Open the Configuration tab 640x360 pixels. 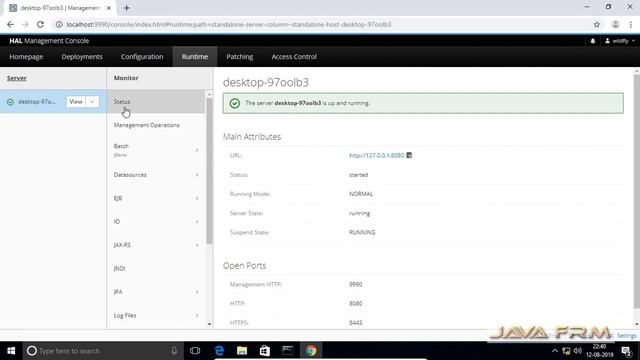point(142,57)
